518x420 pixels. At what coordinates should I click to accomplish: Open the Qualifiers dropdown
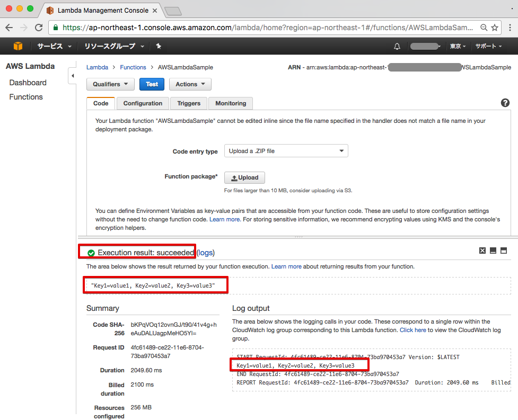tap(110, 84)
